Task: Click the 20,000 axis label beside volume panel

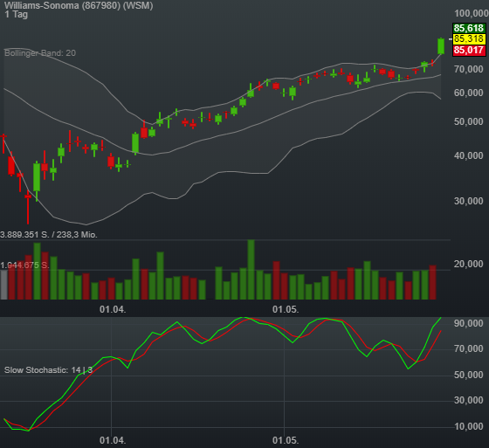Action: pos(469,264)
